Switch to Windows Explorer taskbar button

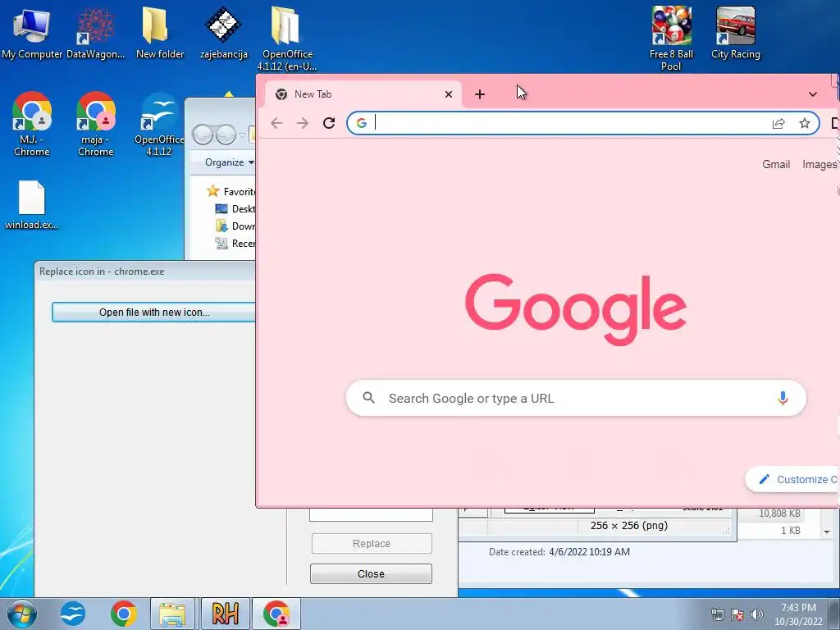coord(172,614)
